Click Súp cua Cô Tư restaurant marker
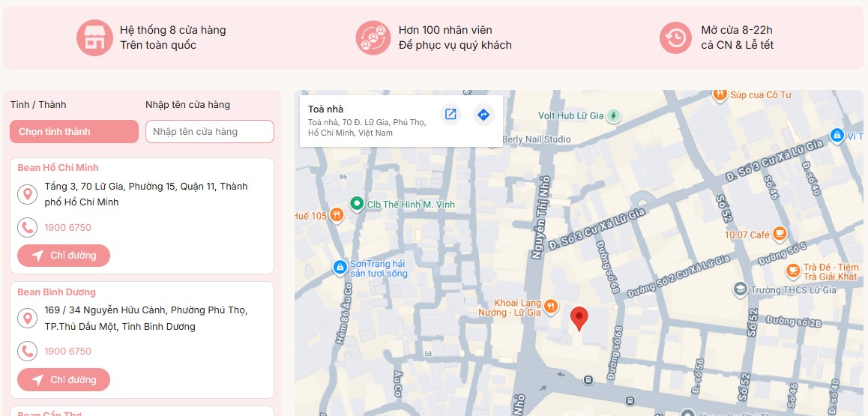Viewport: 868px width, 416px height. tap(720, 94)
